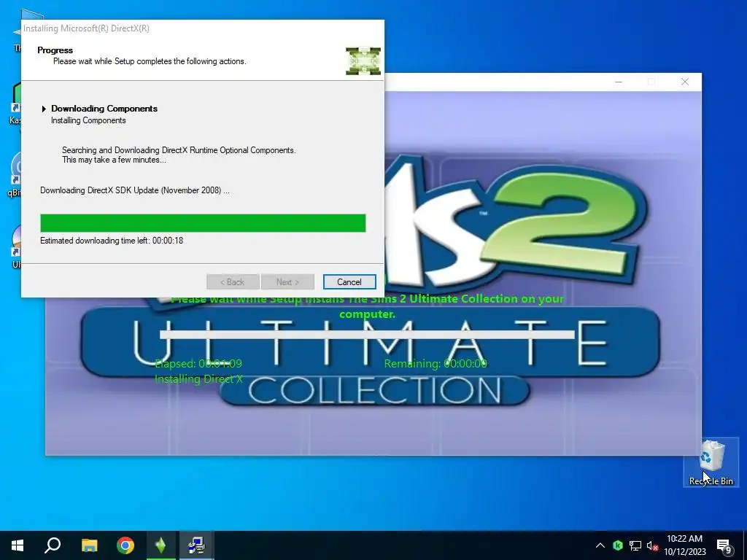Open the Recycle Bin desktop icon
This screenshot has height=560, width=747.
(x=711, y=462)
